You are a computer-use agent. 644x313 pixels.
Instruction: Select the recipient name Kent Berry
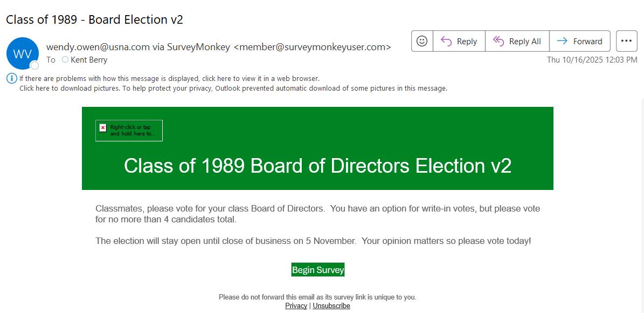89,60
